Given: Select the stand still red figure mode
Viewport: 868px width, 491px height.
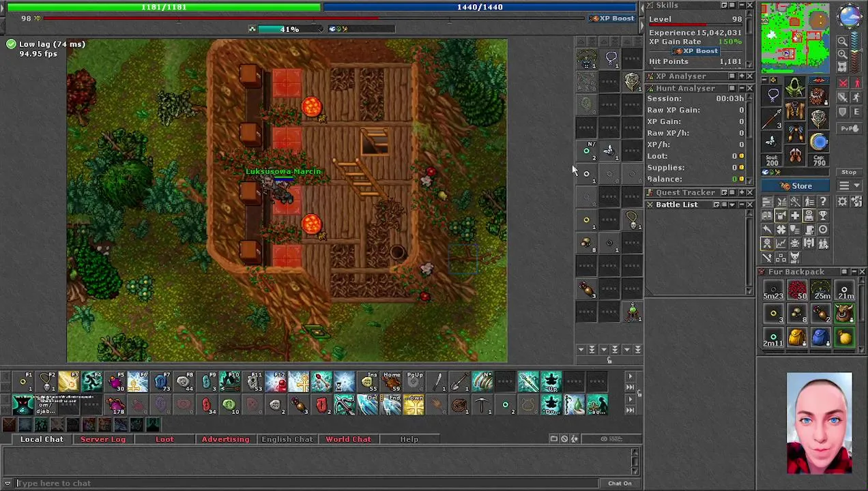Looking at the screenshot, I should coord(857,83).
